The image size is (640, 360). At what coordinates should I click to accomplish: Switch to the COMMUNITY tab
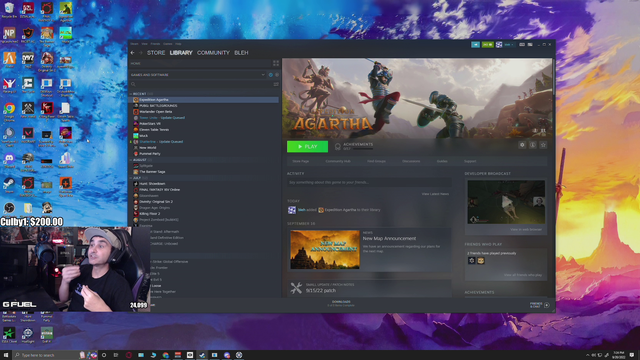pyautogui.click(x=213, y=53)
